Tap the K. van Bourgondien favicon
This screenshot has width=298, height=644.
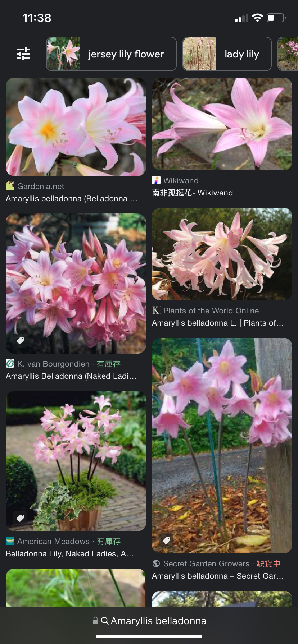click(x=10, y=363)
